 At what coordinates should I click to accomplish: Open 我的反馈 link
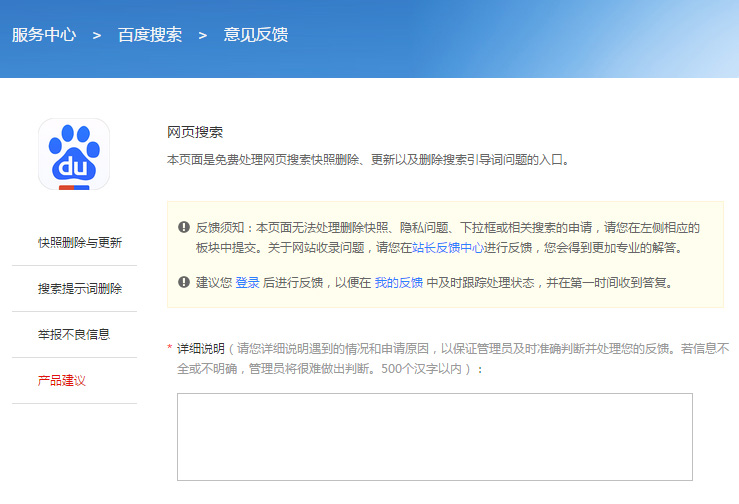[x=399, y=282]
